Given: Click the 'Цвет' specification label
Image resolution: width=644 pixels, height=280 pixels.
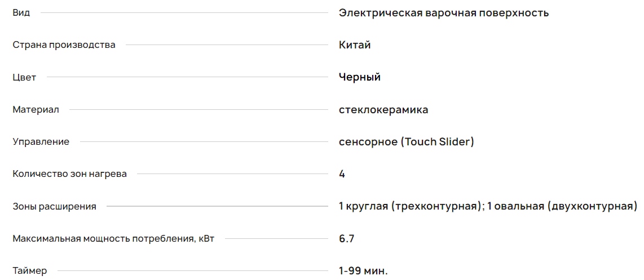Looking at the screenshot, I should [24, 77].
